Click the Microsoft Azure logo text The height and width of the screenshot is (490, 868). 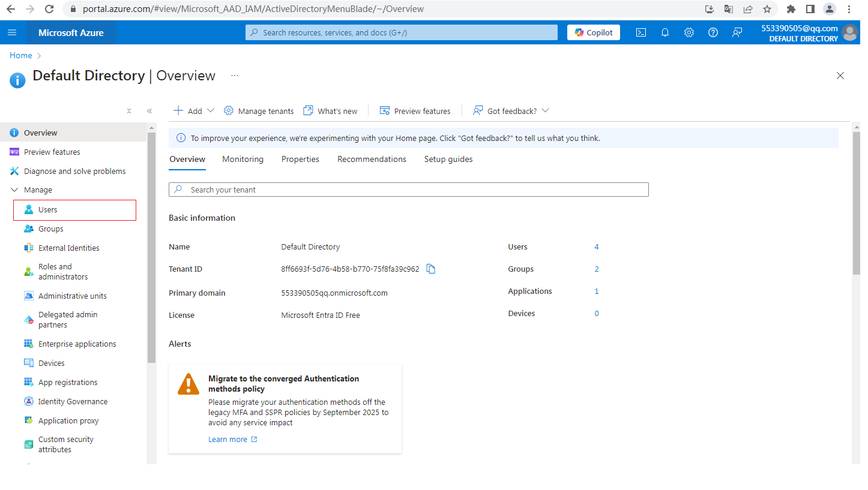point(71,32)
